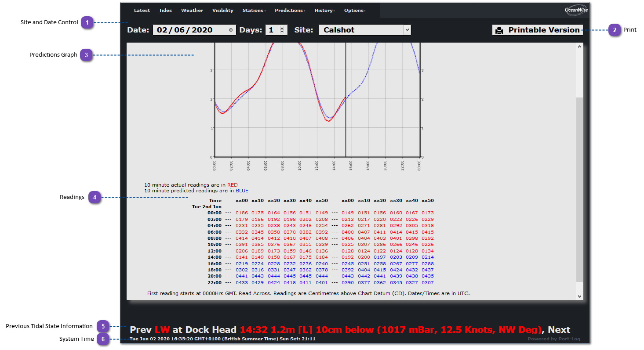The image size is (644, 350).
Task: Click the Powered by Port-Log link
Action: point(555,339)
